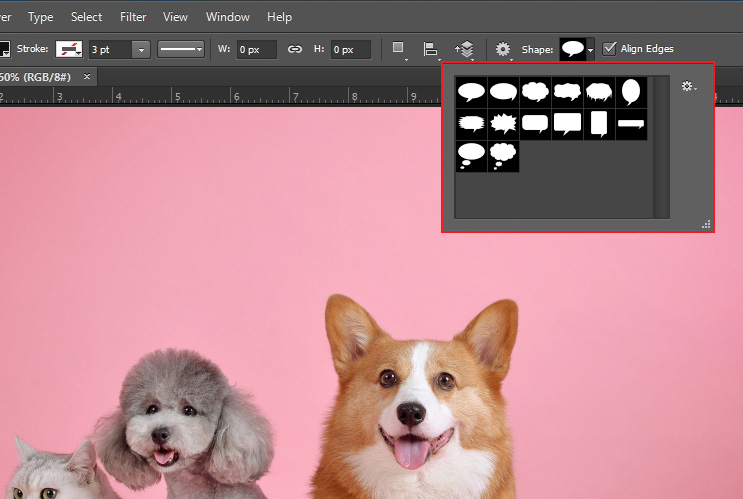The width and height of the screenshot is (743, 499).
Task: Open the path operations icon
Action: [x=399, y=48]
